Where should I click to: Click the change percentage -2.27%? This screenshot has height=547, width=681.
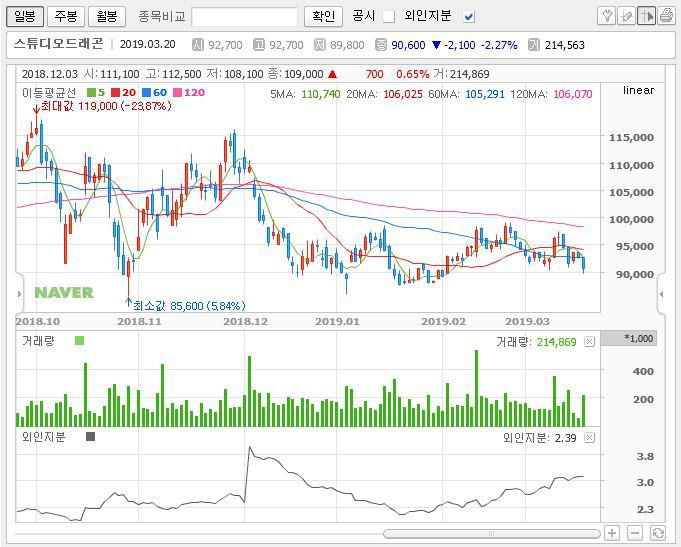point(499,45)
